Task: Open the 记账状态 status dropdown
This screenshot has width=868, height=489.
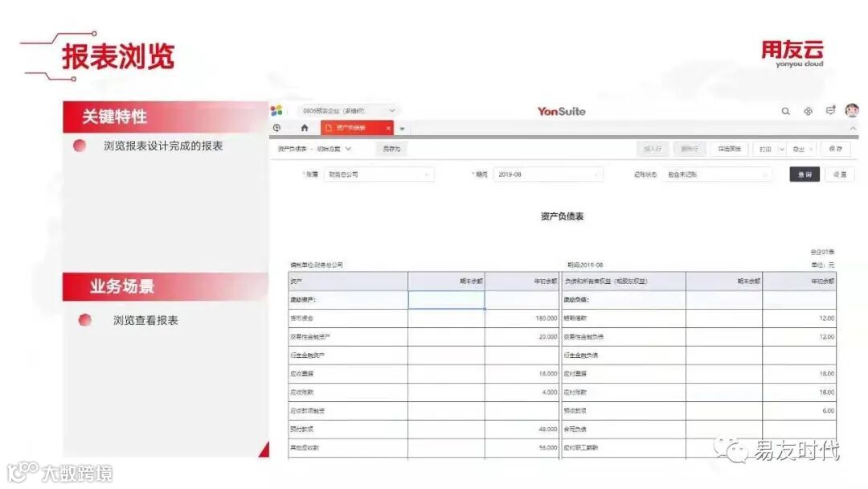Action: click(717, 175)
